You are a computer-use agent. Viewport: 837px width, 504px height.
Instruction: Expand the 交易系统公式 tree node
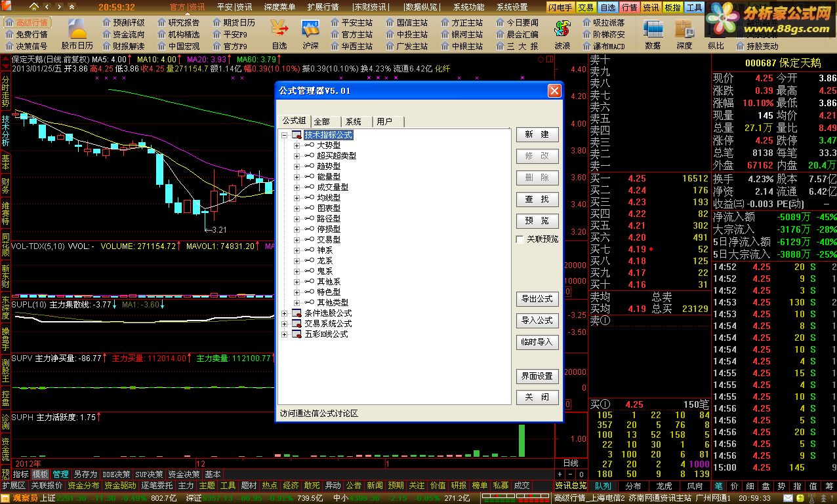(x=285, y=324)
